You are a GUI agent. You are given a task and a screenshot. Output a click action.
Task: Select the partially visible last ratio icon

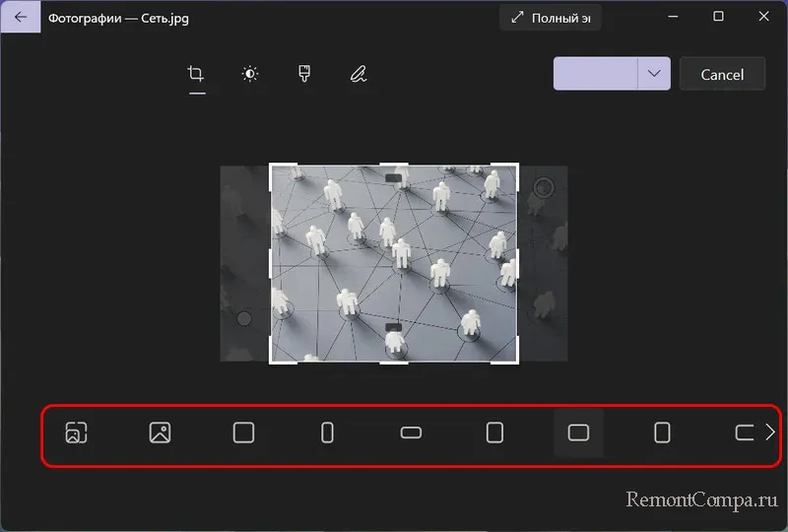[x=744, y=432]
